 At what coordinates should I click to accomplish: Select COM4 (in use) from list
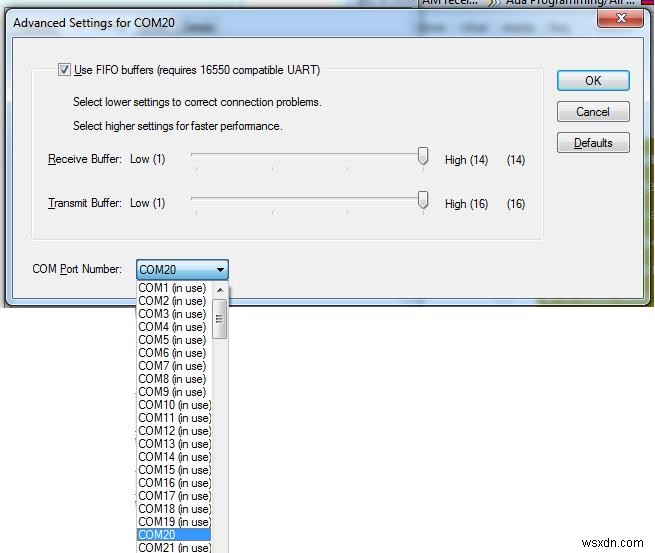(174, 327)
